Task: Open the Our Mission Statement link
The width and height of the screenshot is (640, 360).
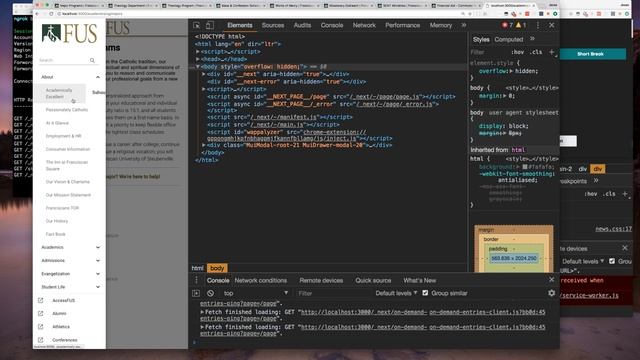Action: tap(68, 195)
